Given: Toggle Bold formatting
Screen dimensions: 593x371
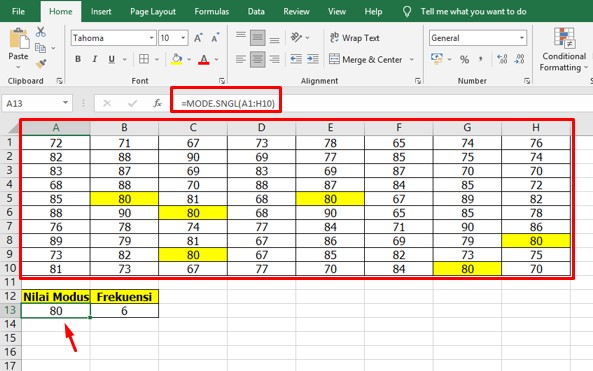Looking at the screenshot, I should pyautogui.click(x=78, y=59).
